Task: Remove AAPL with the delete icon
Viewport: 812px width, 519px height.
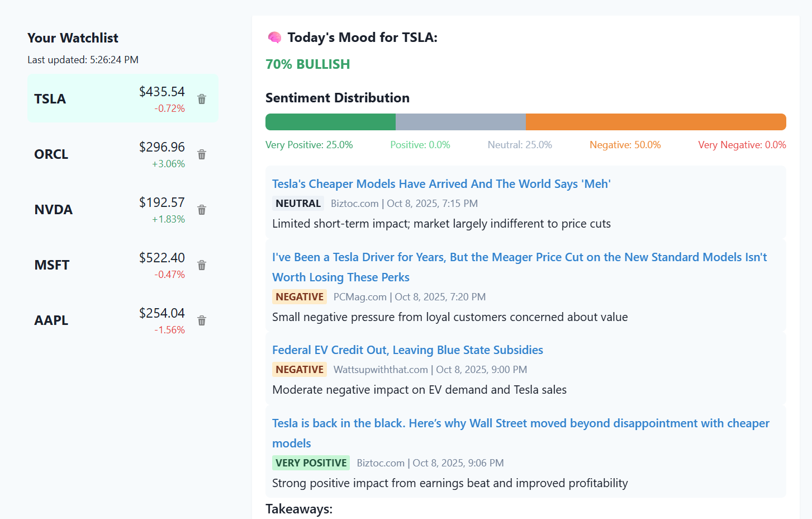Action: click(x=201, y=320)
